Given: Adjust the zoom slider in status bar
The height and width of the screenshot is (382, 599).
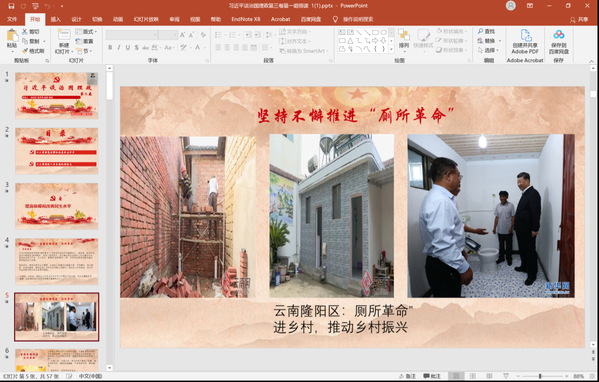Looking at the screenshot, I should [x=540, y=376].
